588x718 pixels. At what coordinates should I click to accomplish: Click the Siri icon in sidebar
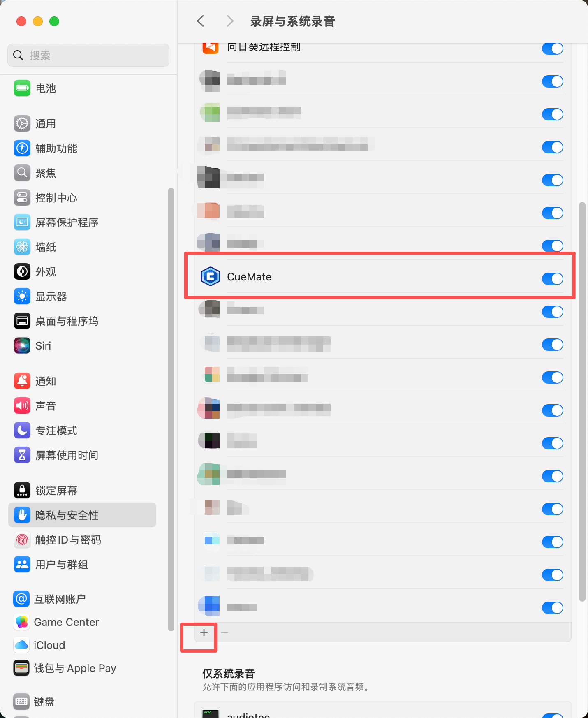22,346
